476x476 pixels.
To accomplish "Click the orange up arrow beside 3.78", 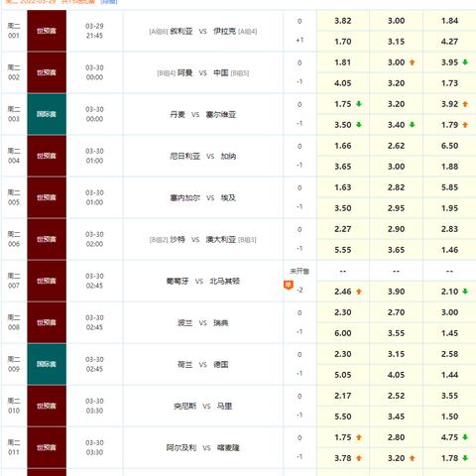I will tap(359, 458).
